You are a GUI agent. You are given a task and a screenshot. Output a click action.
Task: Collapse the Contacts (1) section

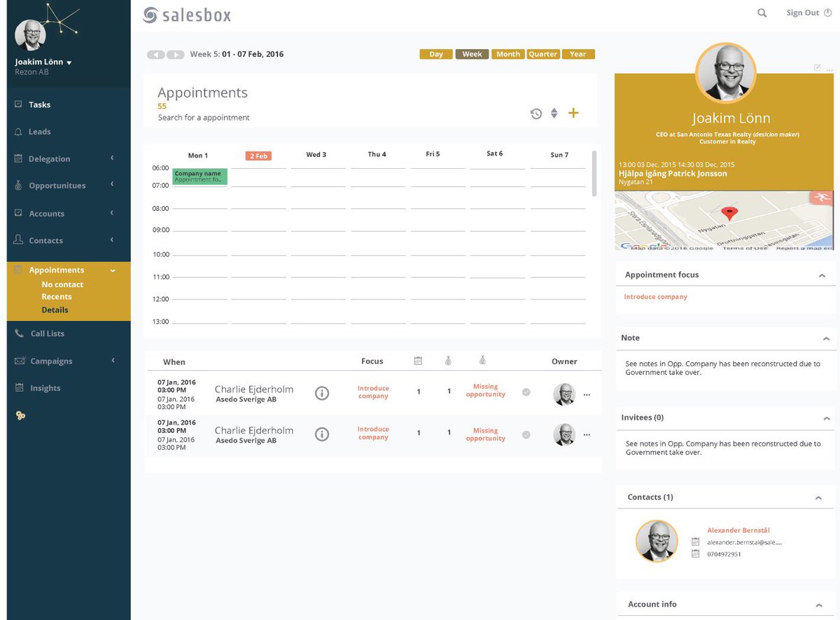(x=818, y=497)
